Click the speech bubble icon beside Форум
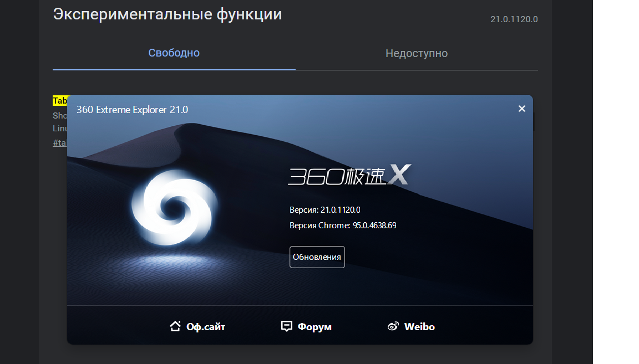 point(287,326)
